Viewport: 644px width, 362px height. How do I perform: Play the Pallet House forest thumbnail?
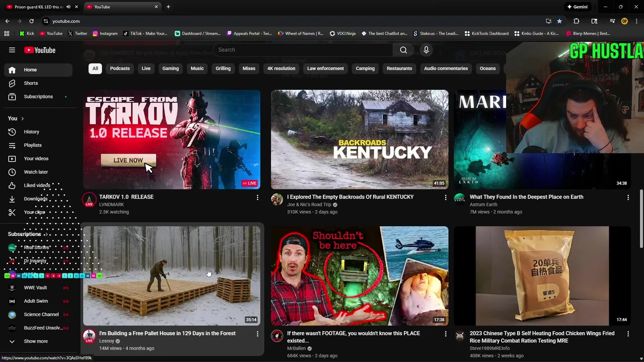pyautogui.click(x=172, y=276)
